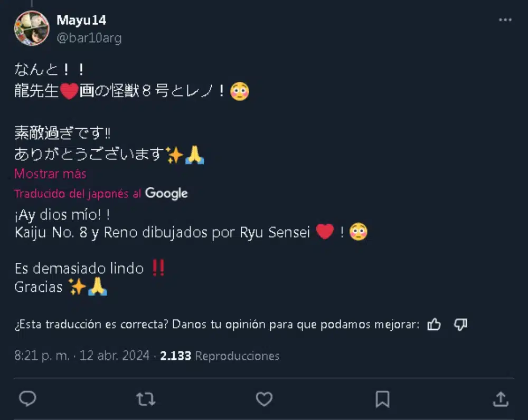This screenshot has width=528, height=420.
Task: Open the Mayu14 display name profile link
Action: coord(81,20)
